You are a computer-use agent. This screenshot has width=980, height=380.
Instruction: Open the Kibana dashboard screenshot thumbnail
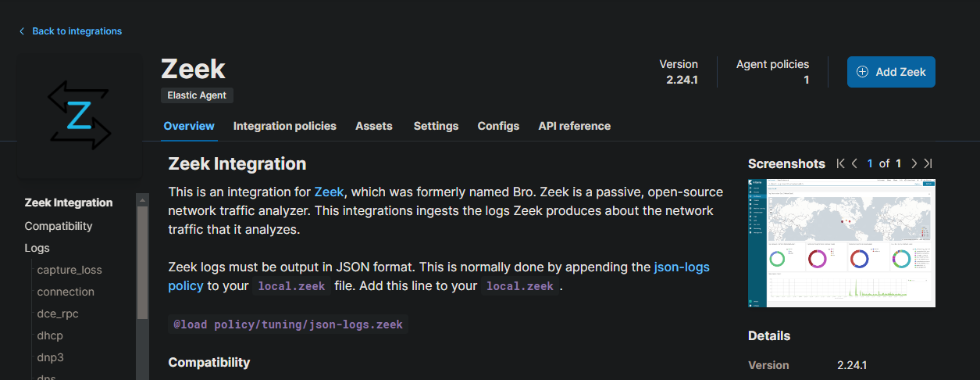tap(841, 242)
